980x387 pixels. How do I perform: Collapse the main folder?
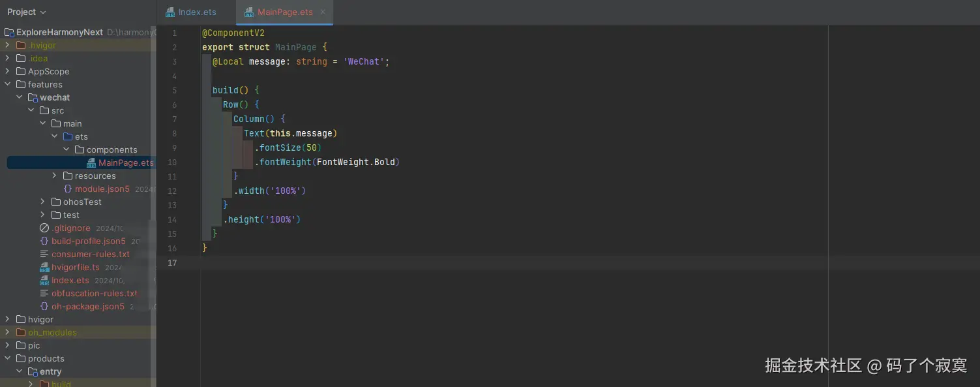tap(42, 123)
